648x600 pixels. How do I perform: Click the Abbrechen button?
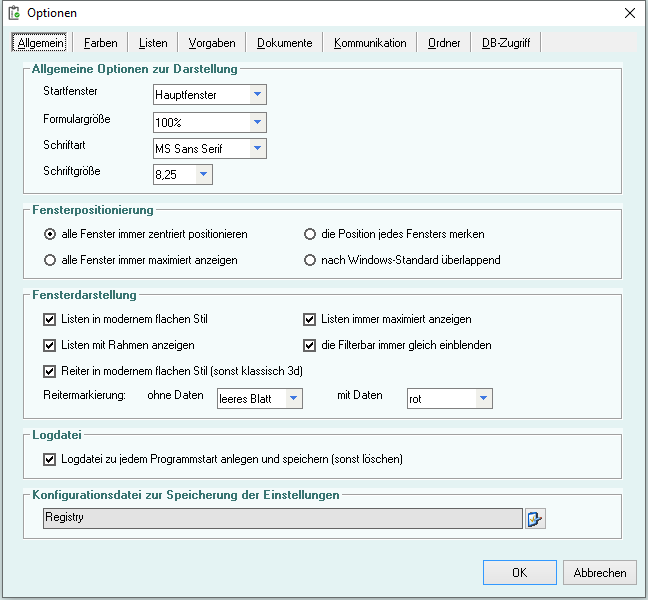(x=600, y=573)
